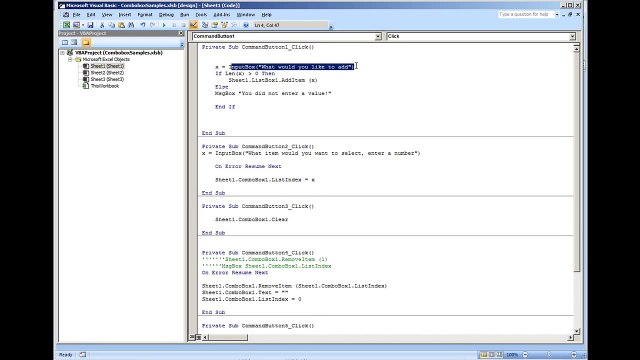The image size is (640, 360).
Task: Open the CommandButton1 object dropdown
Action: coord(378,36)
